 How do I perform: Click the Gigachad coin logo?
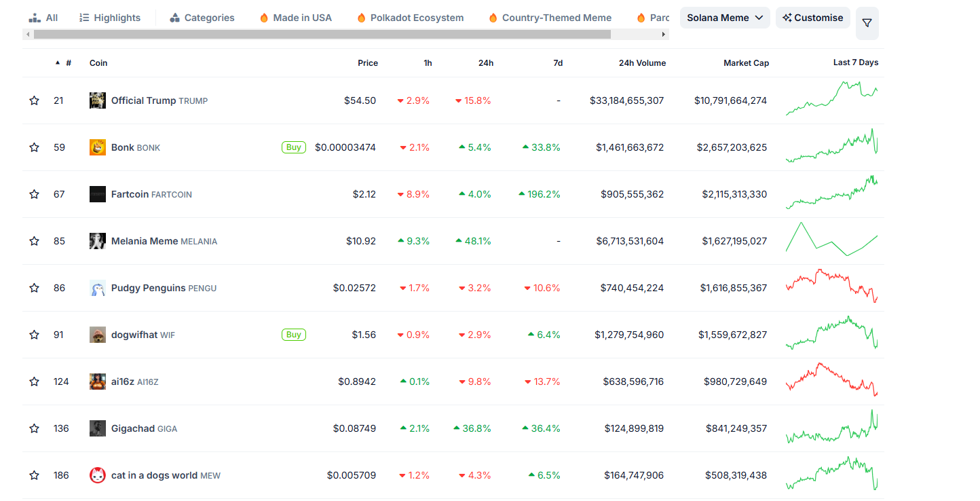(98, 428)
